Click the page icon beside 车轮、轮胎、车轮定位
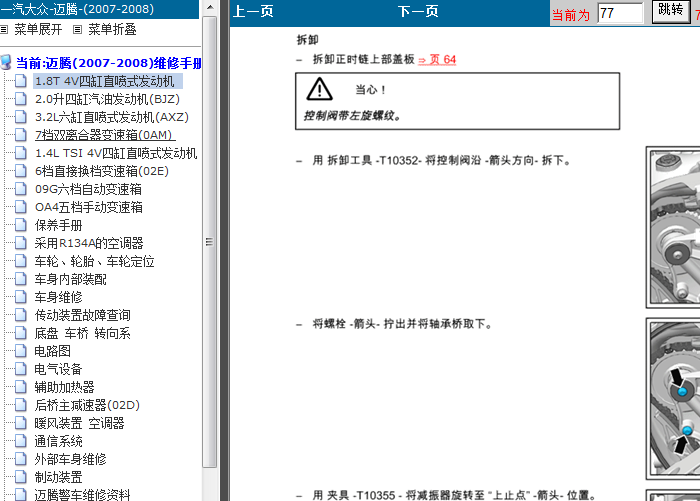700x501 pixels. tap(21, 261)
